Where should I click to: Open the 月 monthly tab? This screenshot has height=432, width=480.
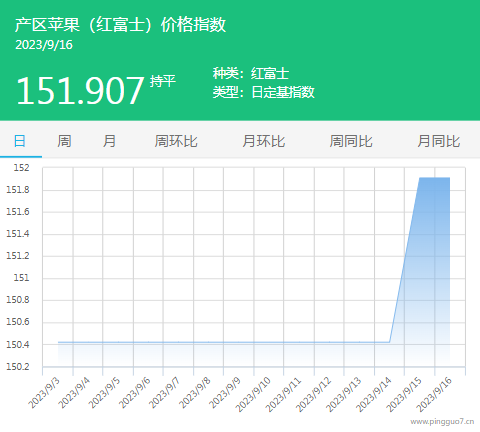click(x=109, y=141)
